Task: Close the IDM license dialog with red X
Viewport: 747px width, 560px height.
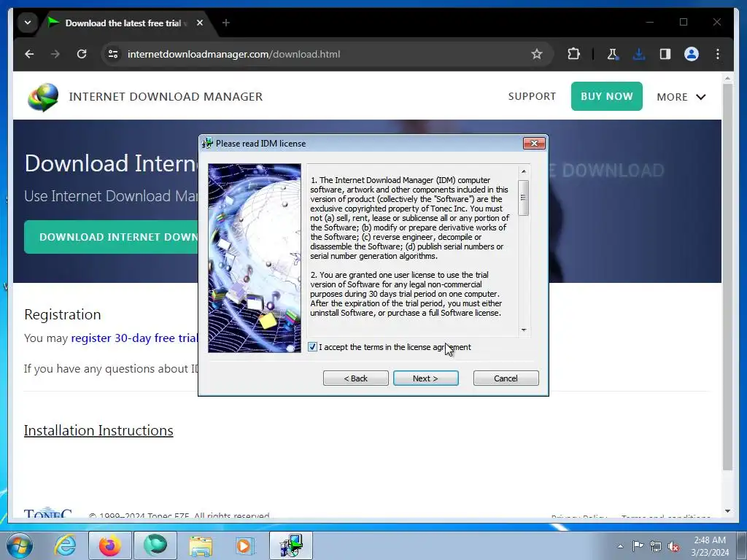Action: pos(533,144)
